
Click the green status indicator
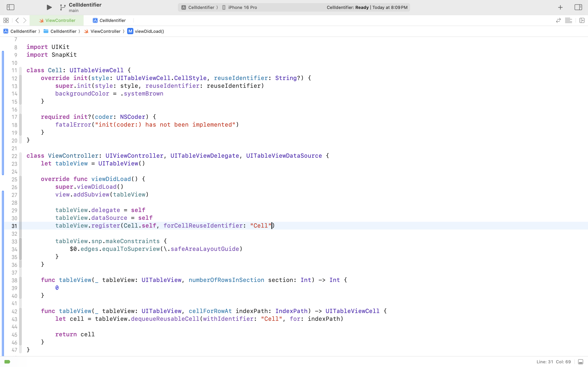pos(7,362)
